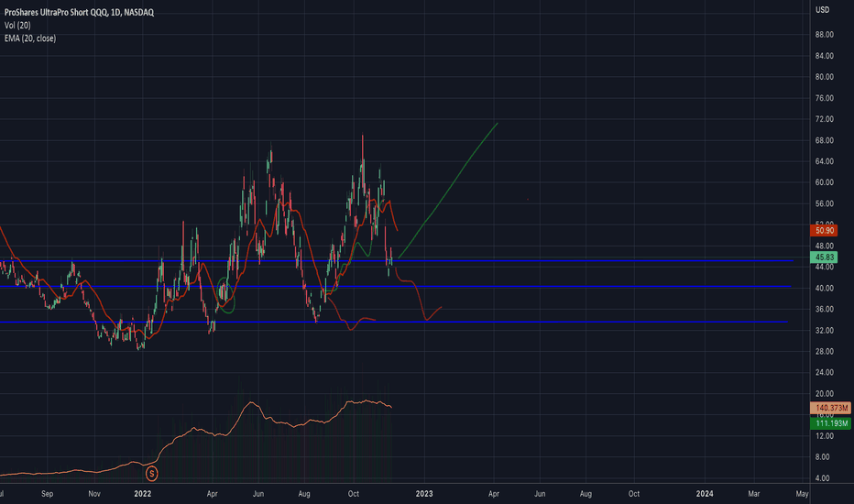This screenshot has height=504, width=854.
Task: Click the 2022 label on time axis
Action: point(143,494)
